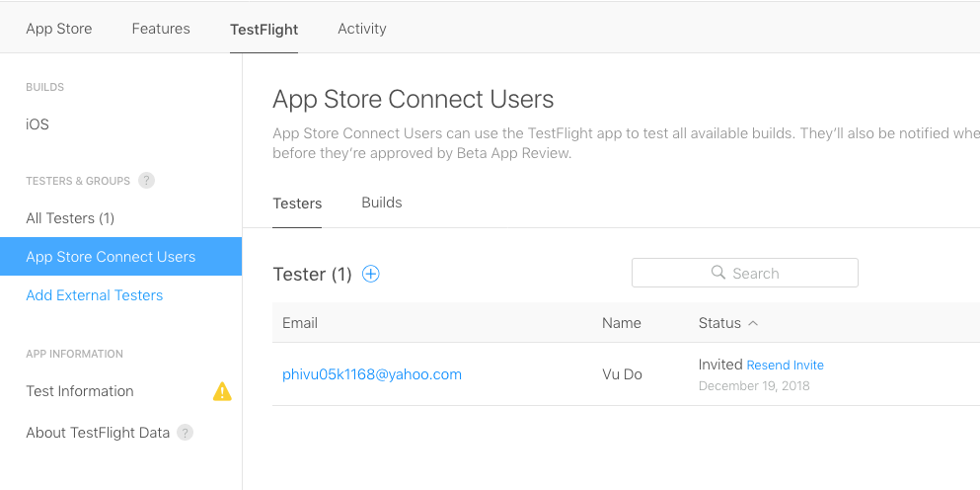Toggle the sort arrow next to Status
The height and width of the screenshot is (490, 980).
(753, 323)
